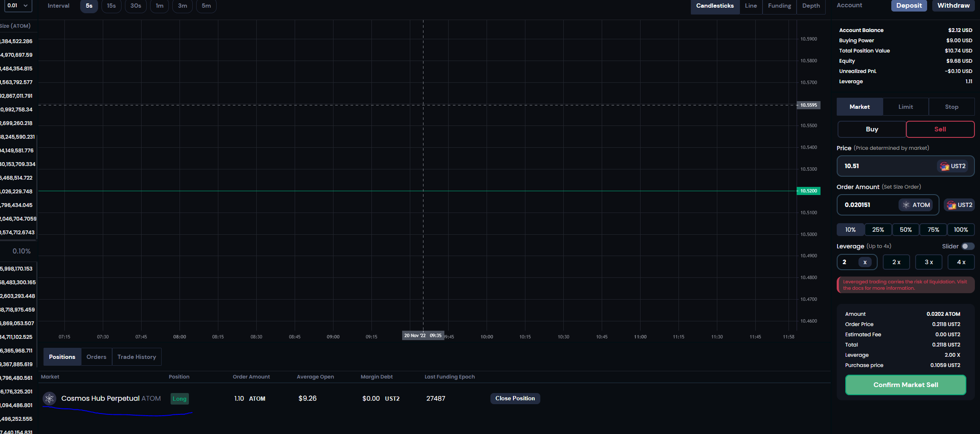Click the Equity value $9.68 USD
This screenshot has height=434, width=980.
tap(959, 61)
